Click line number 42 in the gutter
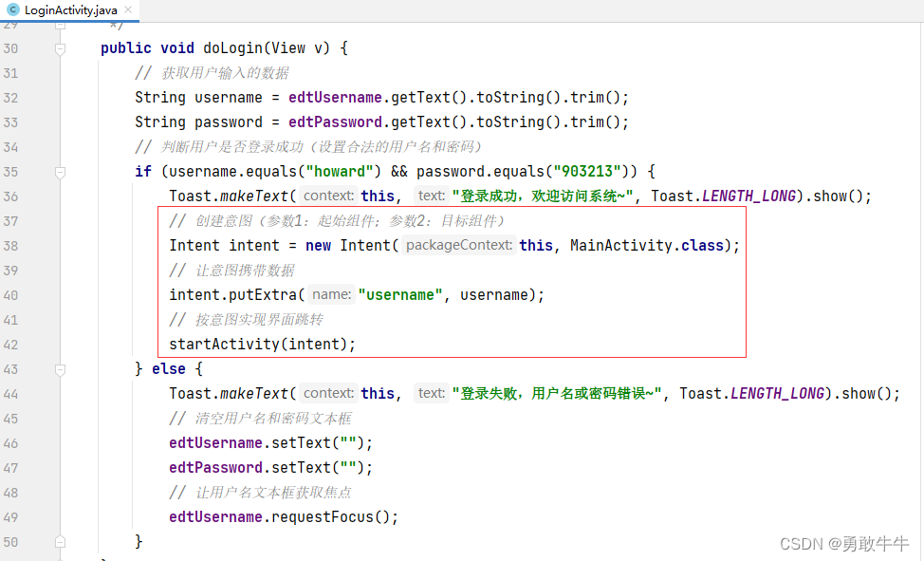Screen dimensions: 924x561 coord(10,345)
